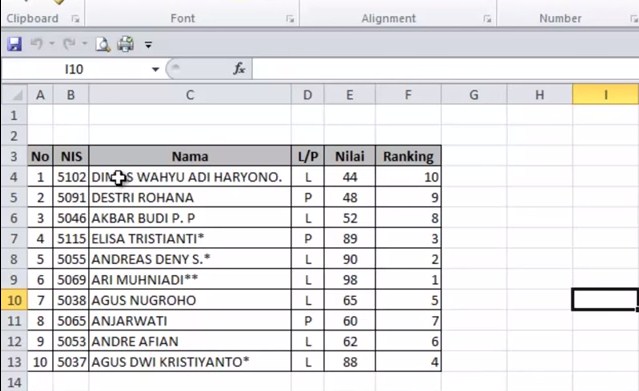The width and height of the screenshot is (639, 391).
Task: Select column F header
Action: pos(408,95)
